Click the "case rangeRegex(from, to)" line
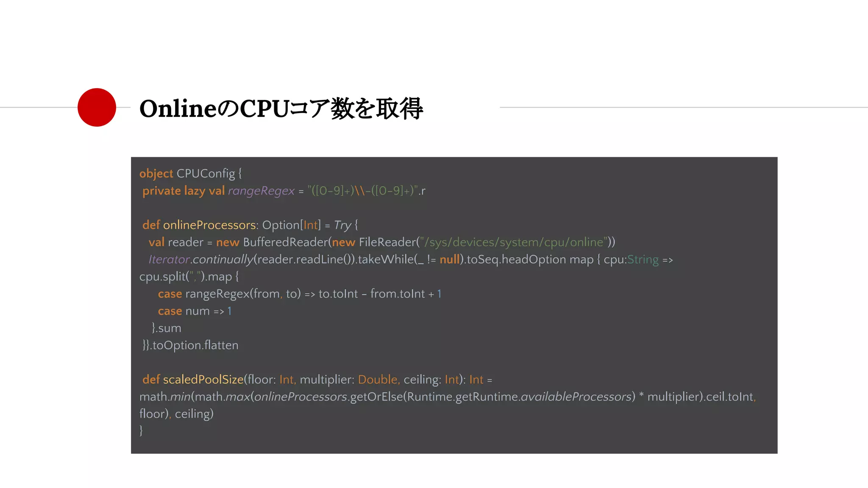Viewport: 868px width, 488px height. click(300, 294)
